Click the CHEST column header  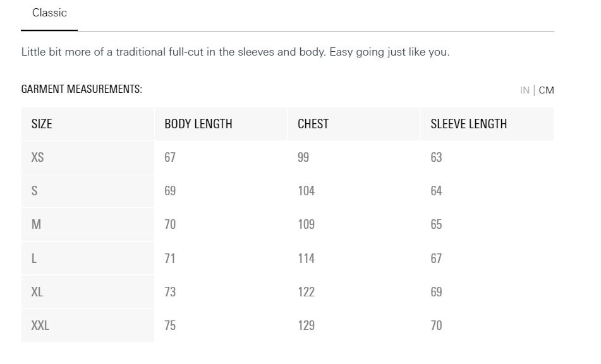[313, 124]
